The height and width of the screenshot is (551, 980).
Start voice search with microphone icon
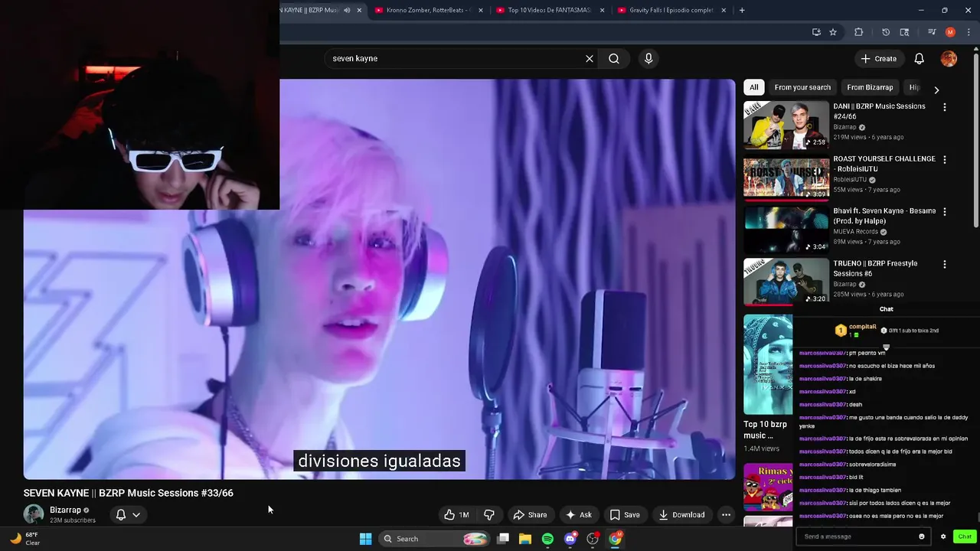(x=648, y=58)
